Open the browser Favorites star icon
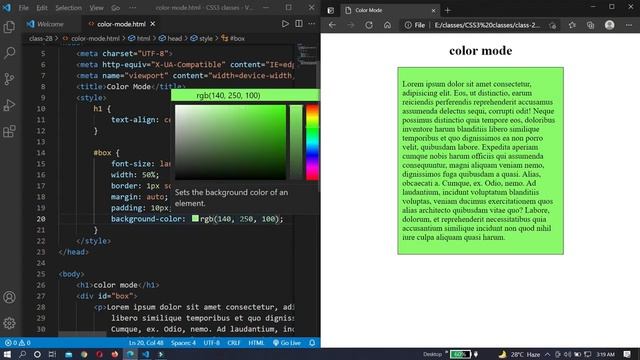 click(x=572, y=25)
